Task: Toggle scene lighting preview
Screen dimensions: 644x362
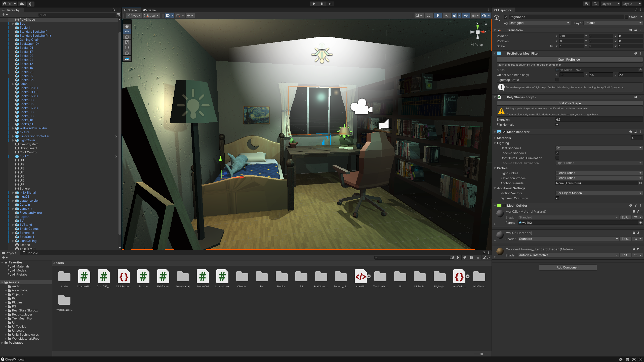Action: coord(437,16)
